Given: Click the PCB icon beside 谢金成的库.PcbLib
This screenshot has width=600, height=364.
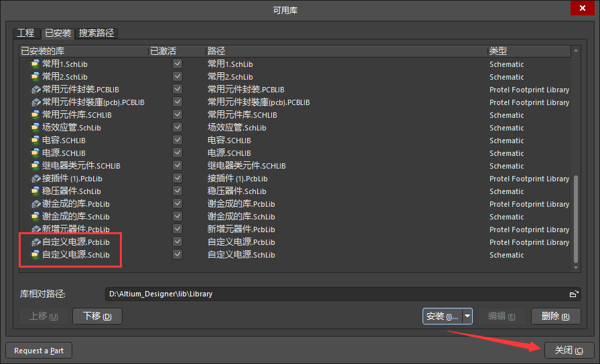Looking at the screenshot, I should pos(35,204).
